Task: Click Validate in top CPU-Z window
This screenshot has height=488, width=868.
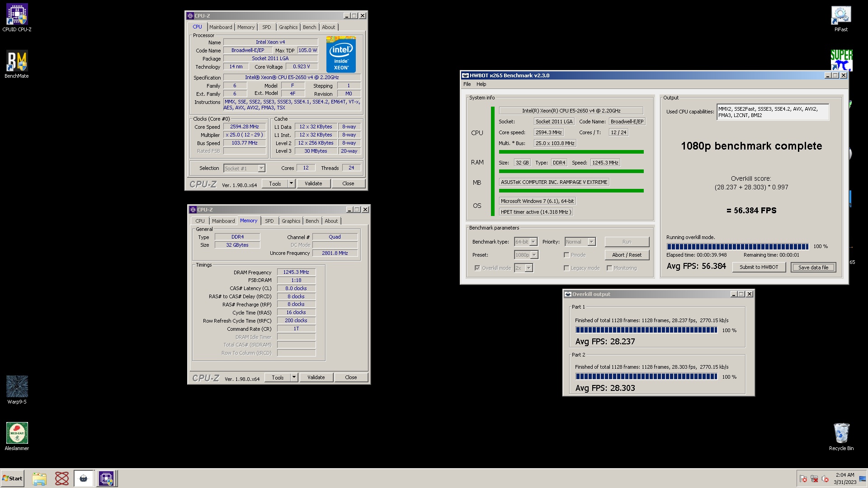Action: coord(313,183)
